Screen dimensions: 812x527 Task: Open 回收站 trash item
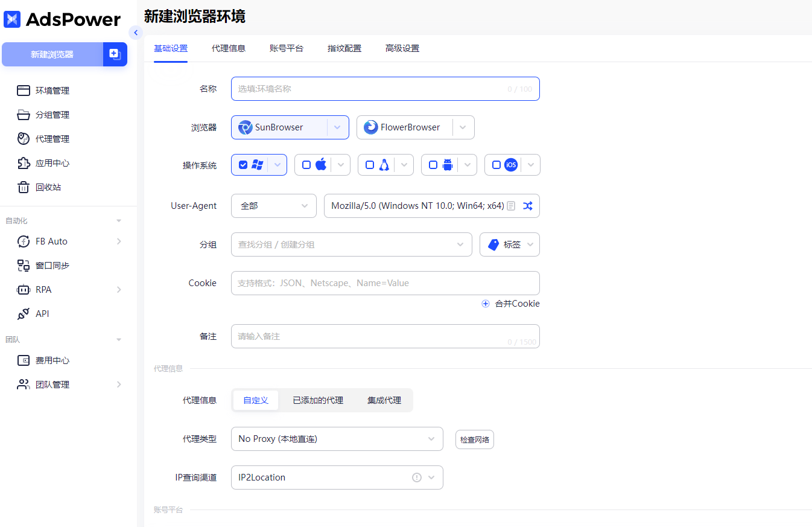pyautogui.click(x=48, y=187)
